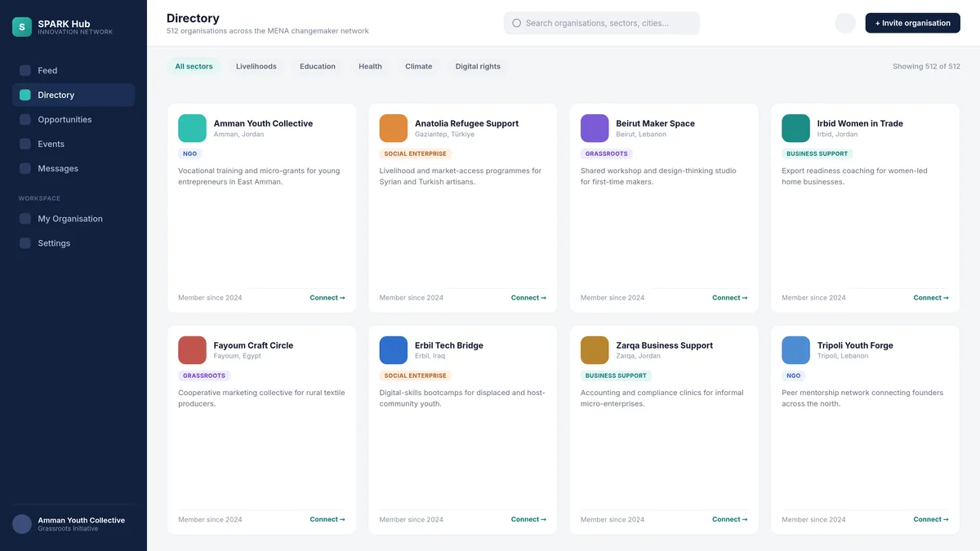The width and height of the screenshot is (980, 551).
Task: Click the NGO tag on Amman card
Action: tap(189, 153)
